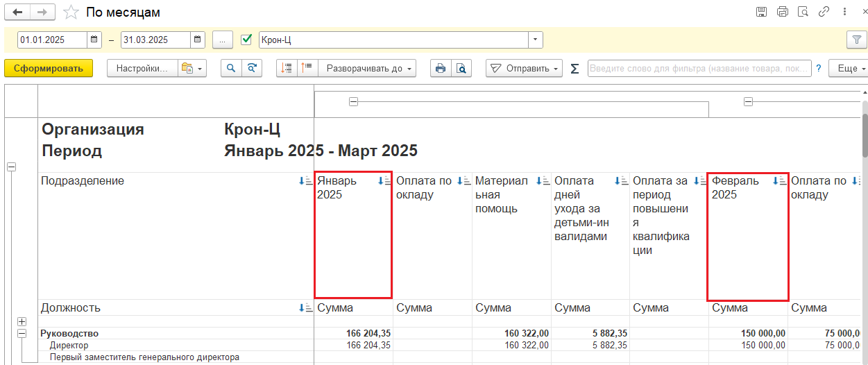The image size is (868, 365).
Task: Collapse the Руководство row group
Action: 22,334
